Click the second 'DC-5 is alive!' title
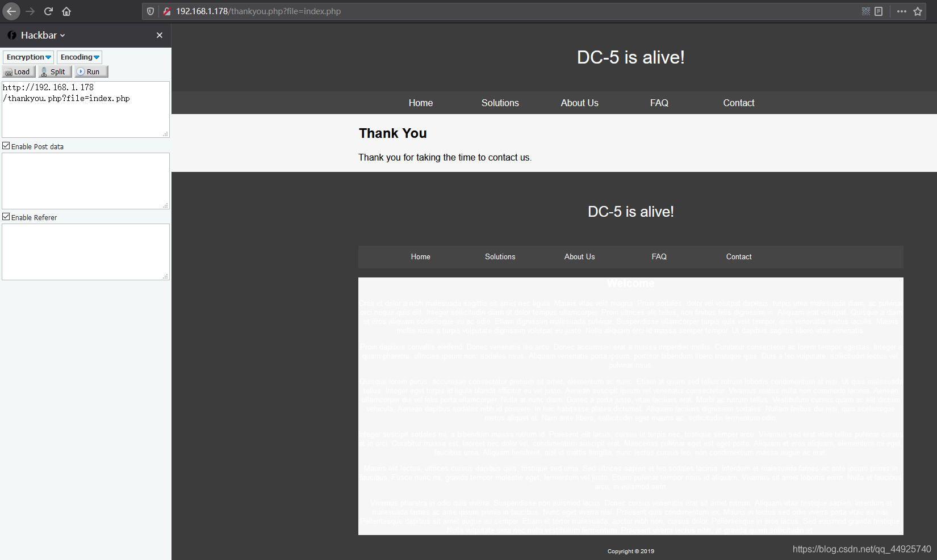937x560 pixels. [631, 212]
